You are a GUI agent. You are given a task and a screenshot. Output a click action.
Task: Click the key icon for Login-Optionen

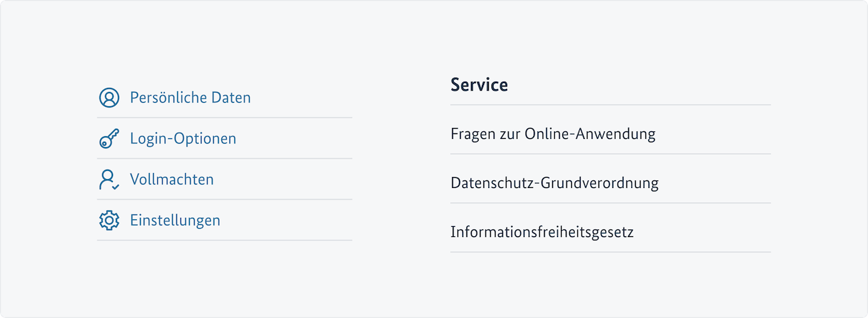point(109,139)
